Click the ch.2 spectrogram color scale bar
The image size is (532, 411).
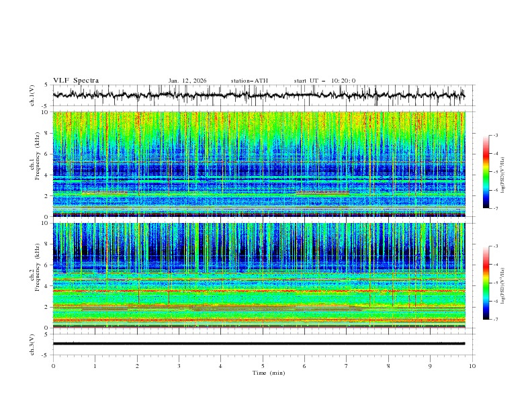pos(486,283)
